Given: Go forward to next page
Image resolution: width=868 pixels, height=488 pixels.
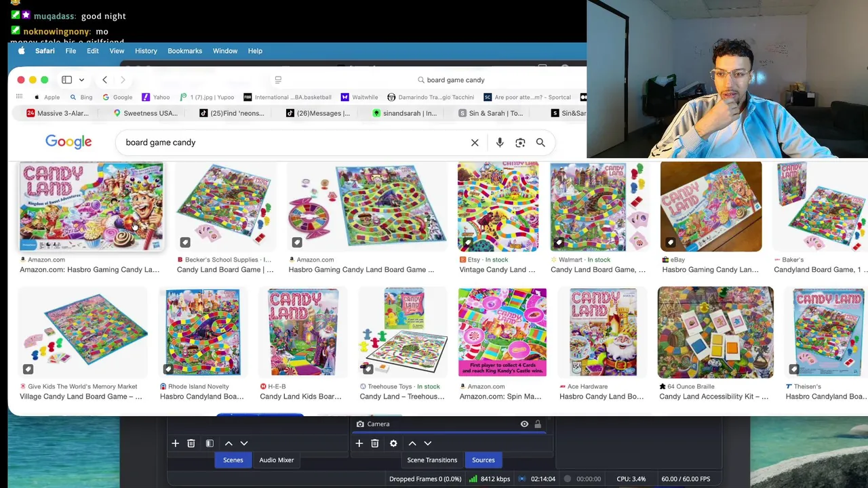Looking at the screenshot, I should tap(123, 80).
